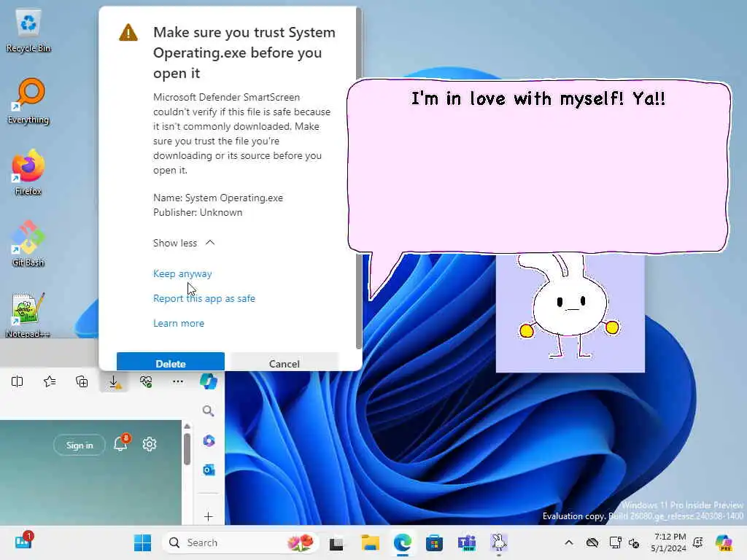This screenshot has width=747, height=560.
Task: Open clock showing 7:12 PM 5/1/2024
Action: [669, 542]
